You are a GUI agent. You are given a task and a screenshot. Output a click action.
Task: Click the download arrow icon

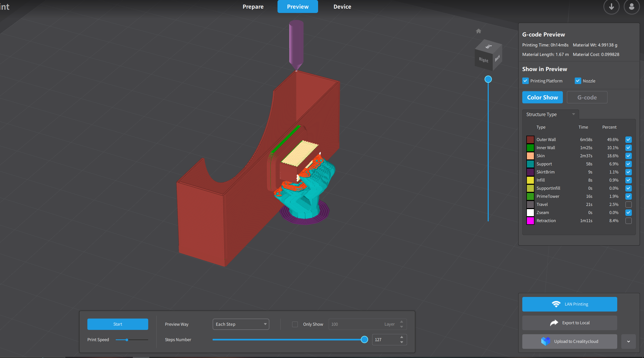coord(611,6)
